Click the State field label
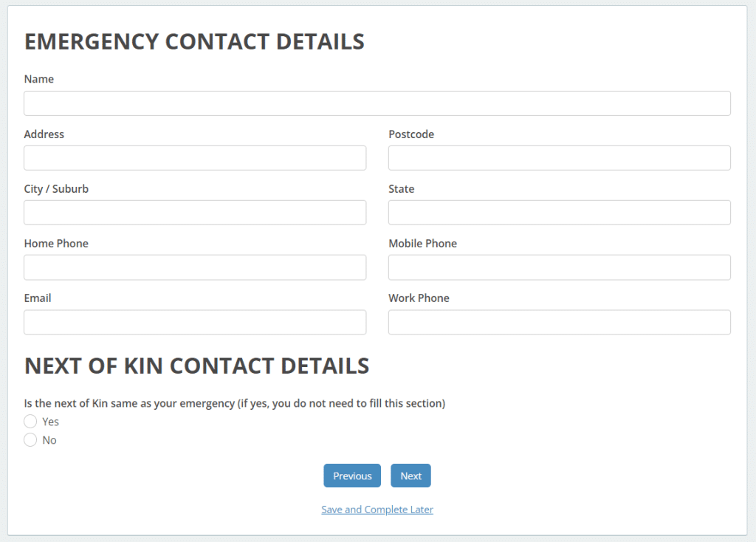The image size is (756, 542). (401, 188)
